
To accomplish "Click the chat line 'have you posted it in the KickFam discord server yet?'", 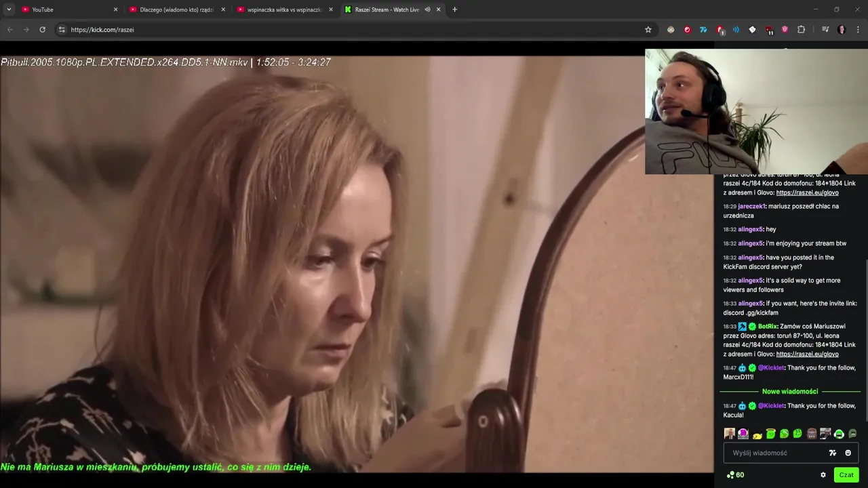I will tap(778, 262).
